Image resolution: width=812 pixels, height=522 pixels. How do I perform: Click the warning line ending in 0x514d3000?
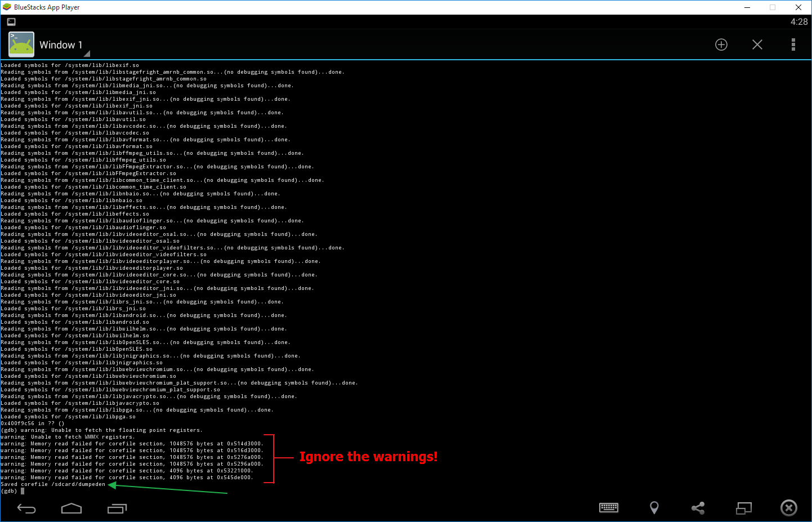(131, 444)
